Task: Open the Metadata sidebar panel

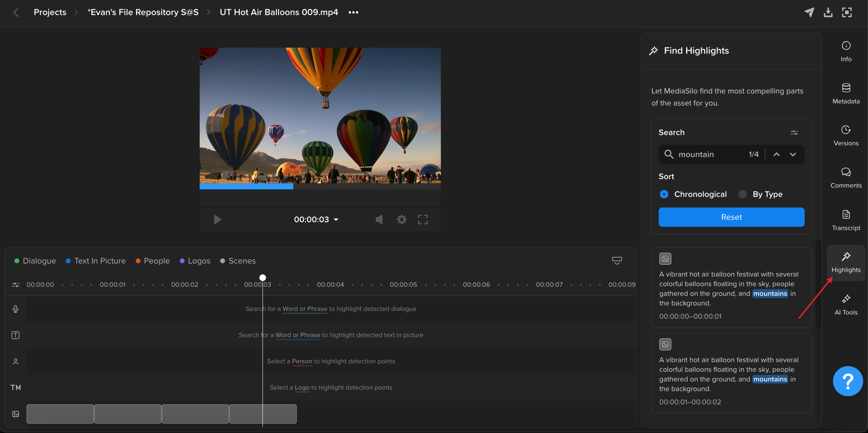Action: click(846, 94)
